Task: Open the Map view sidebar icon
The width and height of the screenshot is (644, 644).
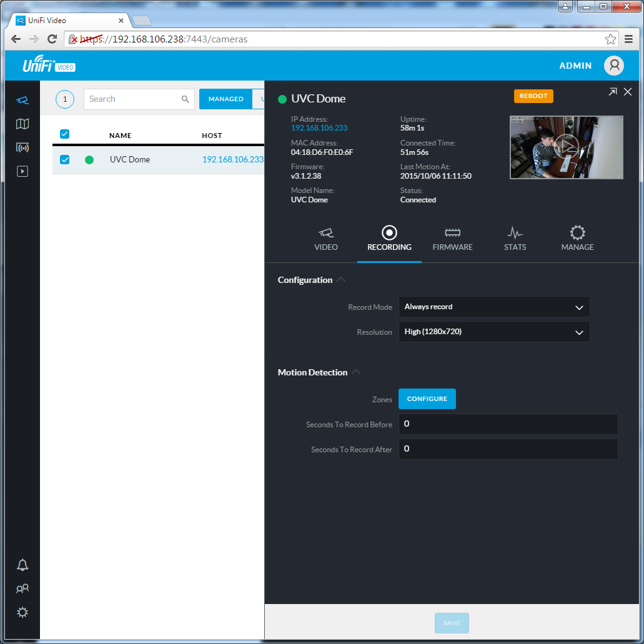Action: coord(22,124)
